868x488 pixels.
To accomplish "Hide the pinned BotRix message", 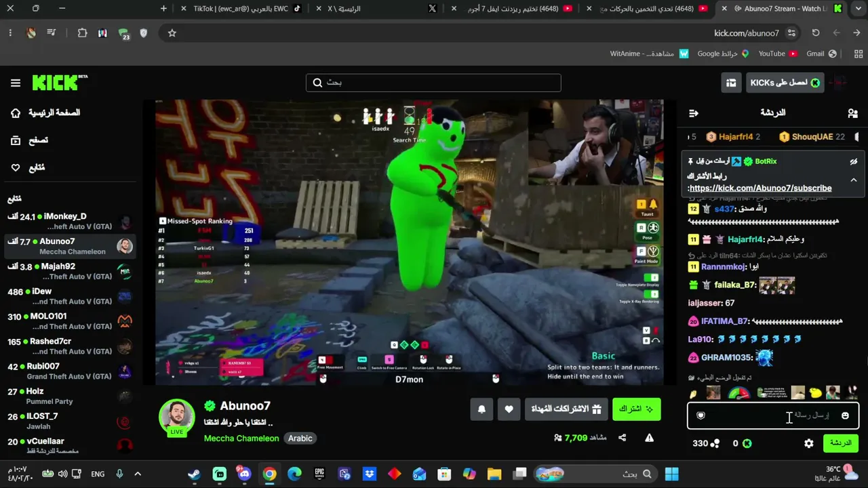I will point(854,161).
